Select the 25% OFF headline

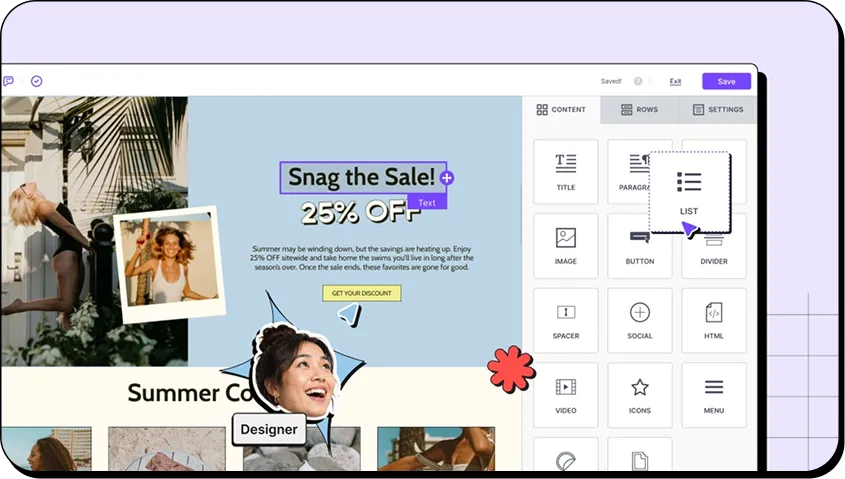coord(360,212)
